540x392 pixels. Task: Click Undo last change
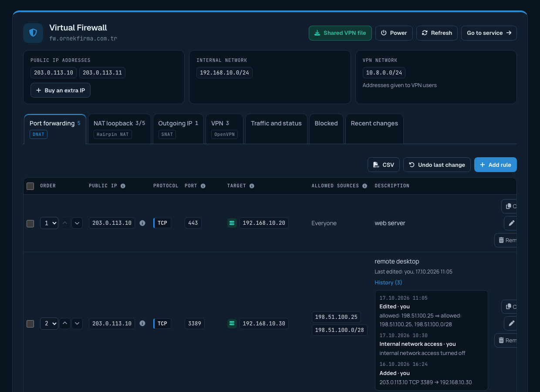coord(437,165)
